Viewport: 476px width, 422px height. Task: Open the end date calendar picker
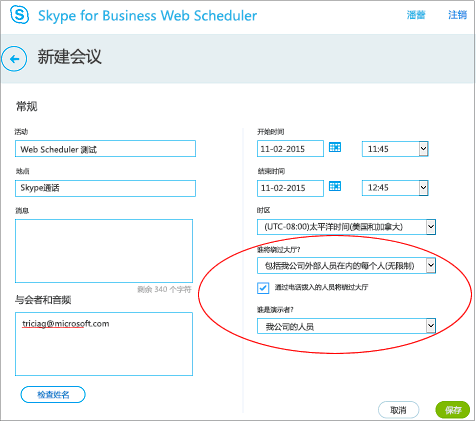tap(335, 186)
